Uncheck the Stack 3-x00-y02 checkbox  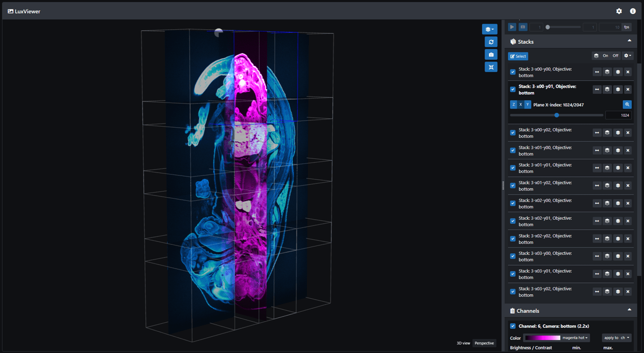click(513, 133)
